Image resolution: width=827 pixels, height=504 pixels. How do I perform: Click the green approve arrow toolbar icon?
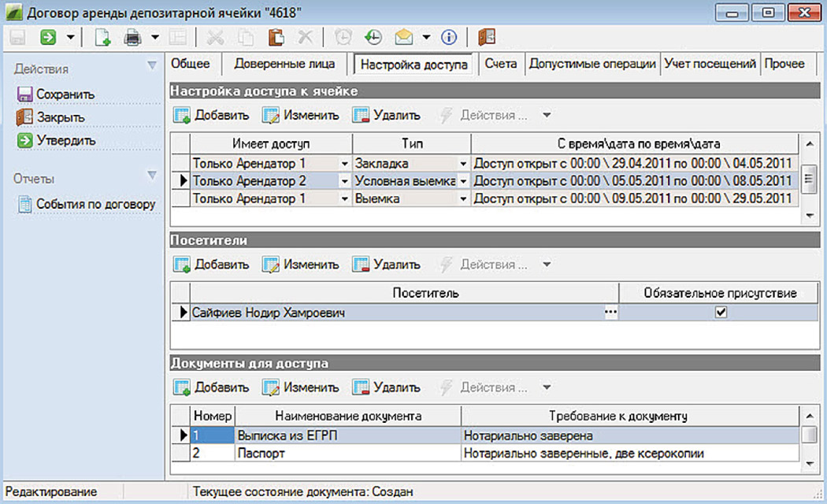pyautogui.click(x=48, y=37)
